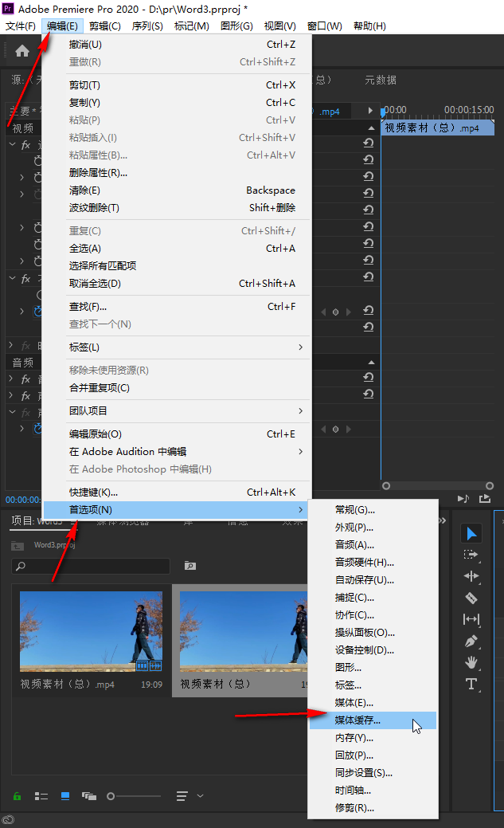Select the Hand tool

[471, 662]
